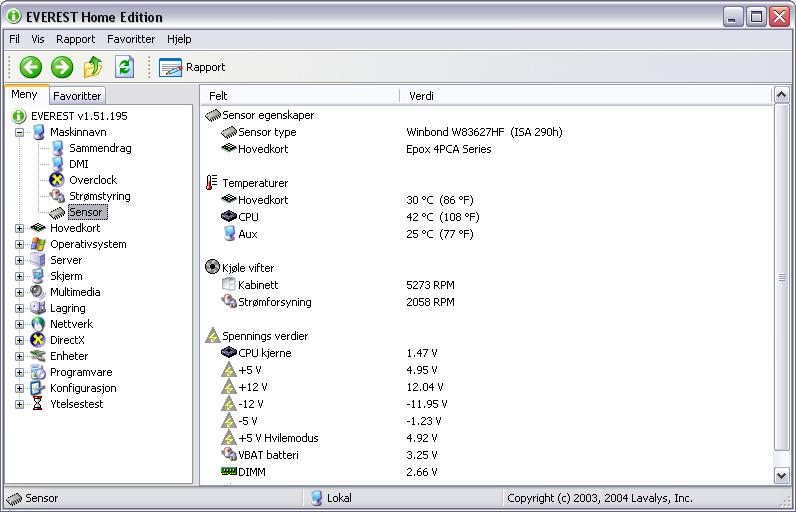
Task: Click the Konfigurasjon icon
Action: [x=38, y=388]
